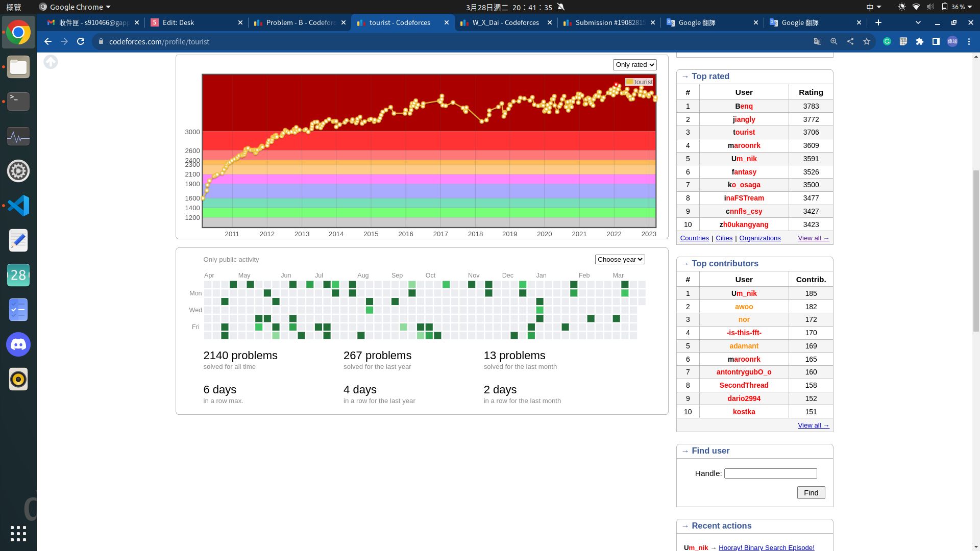
Task: Click the Grammarly extension icon
Action: pos(887,42)
